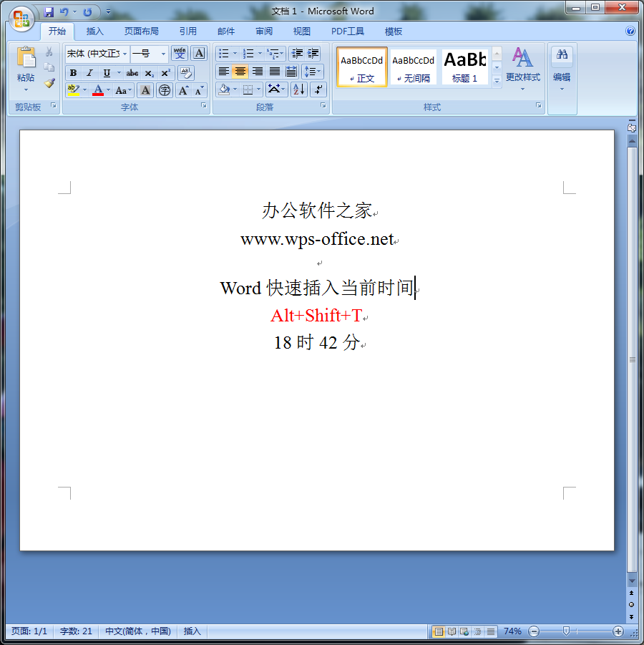Align paragraph text to the left
Viewport: 644px width, 645px height.
tap(223, 72)
